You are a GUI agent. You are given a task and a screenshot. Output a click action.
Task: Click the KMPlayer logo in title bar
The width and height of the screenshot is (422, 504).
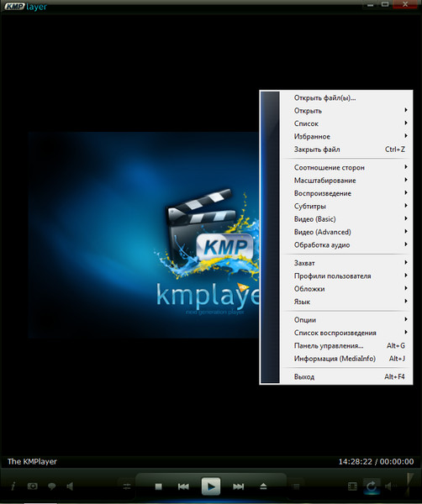pos(25,6)
